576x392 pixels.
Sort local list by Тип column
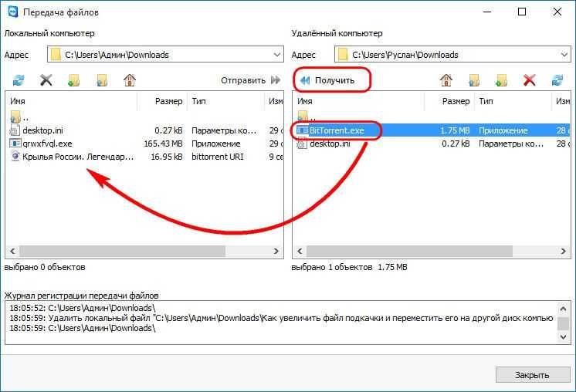click(225, 101)
